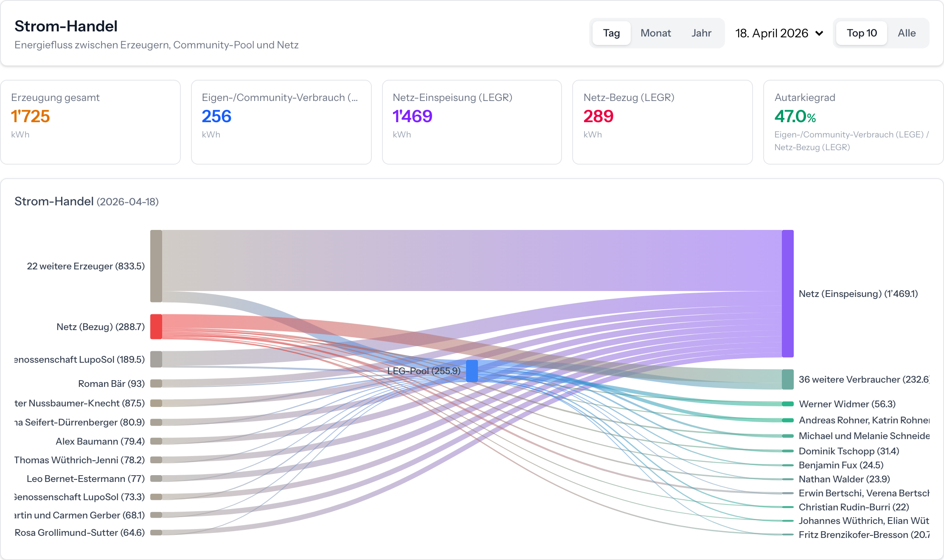Screen dimensions: 944x560
Task: Click the red Netz (Bezug) node
Action: pos(156,327)
